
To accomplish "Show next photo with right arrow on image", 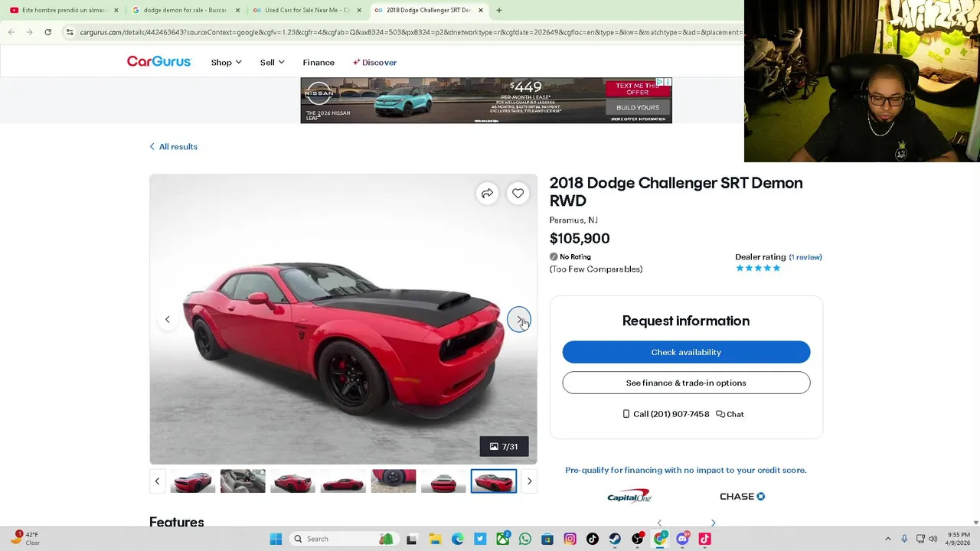I will pyautogui.click(x=519, y=319).
